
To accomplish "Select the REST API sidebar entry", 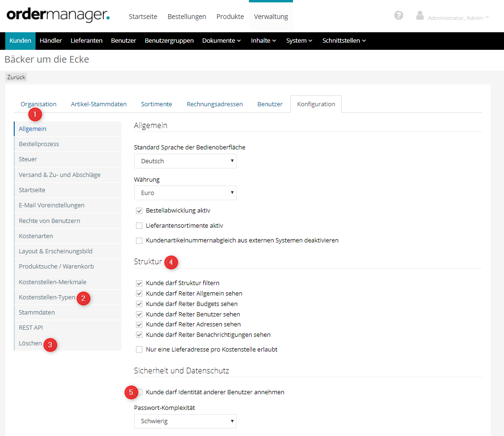I will 31,328.
